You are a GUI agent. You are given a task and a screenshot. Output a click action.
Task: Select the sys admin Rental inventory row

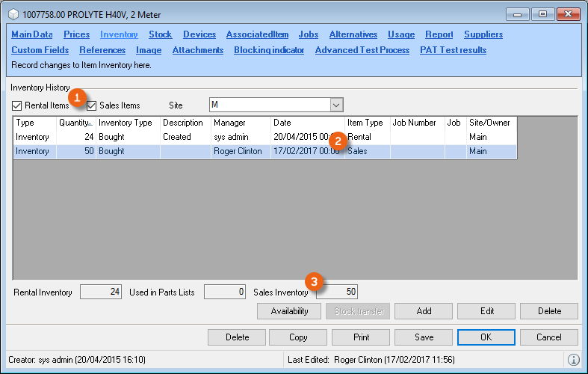(x=238, y=137)
